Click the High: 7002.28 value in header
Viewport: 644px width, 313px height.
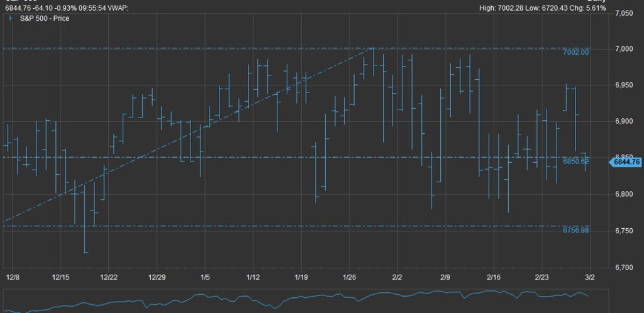point(501,8)
